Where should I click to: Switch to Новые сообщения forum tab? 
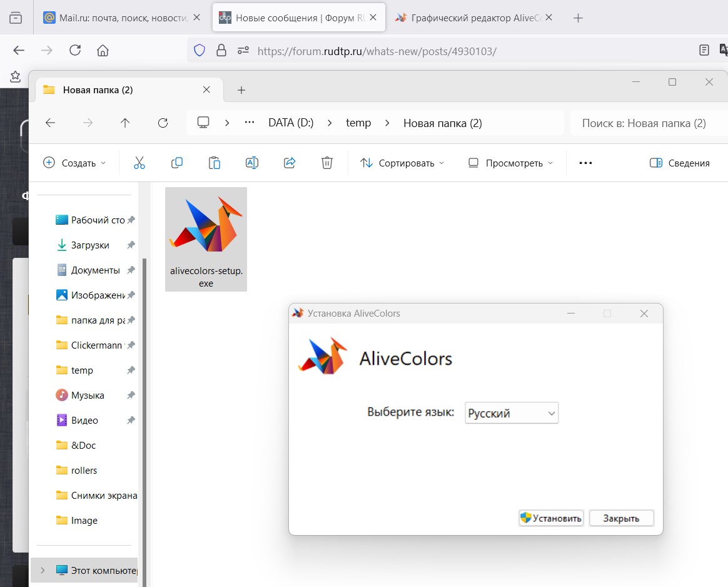click(x=298, y=18)
